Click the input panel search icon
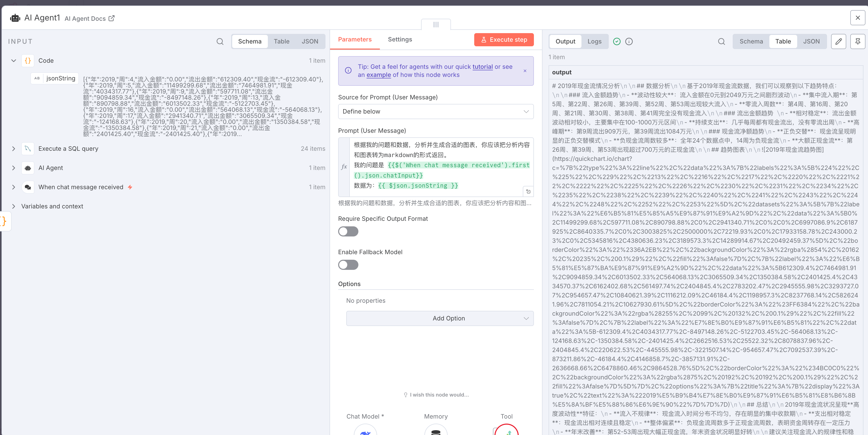 [x=220, y=41]
